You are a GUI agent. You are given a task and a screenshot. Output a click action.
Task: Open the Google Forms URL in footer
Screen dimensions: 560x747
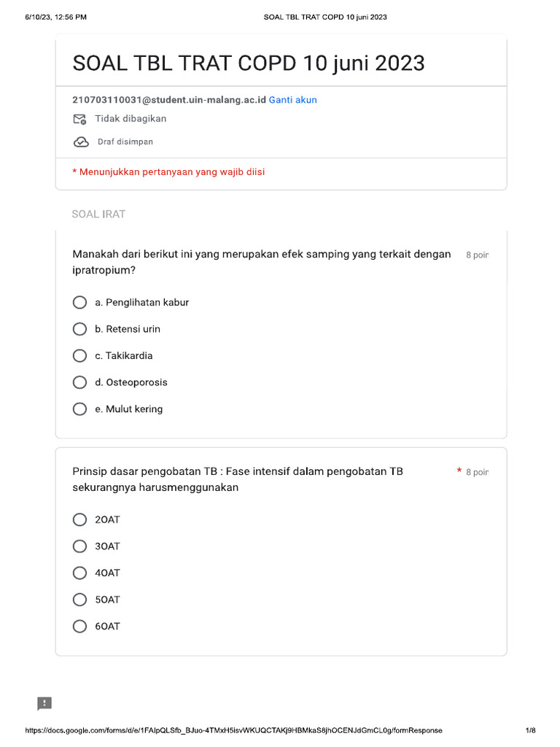coord(233,730)
